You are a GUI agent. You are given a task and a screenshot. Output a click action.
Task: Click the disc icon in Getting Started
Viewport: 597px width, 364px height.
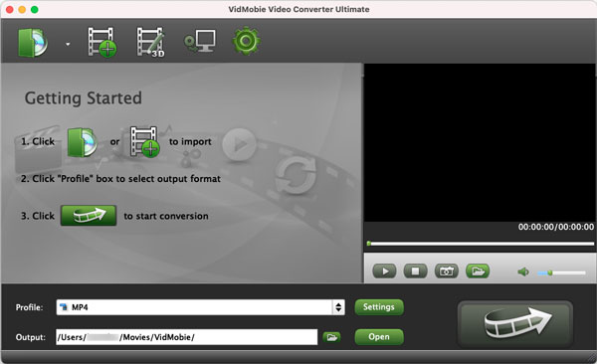point(82,142)
